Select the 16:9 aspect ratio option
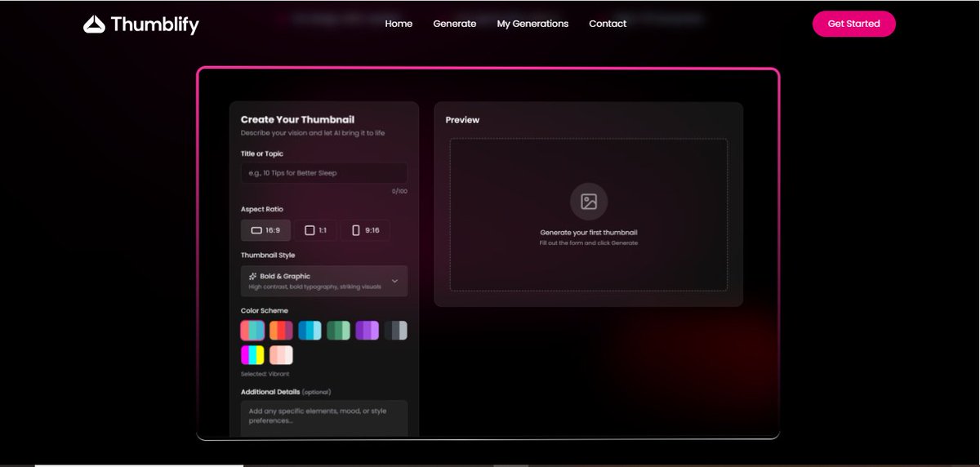Viewport: 980px width, 467px height. [265, 230]
